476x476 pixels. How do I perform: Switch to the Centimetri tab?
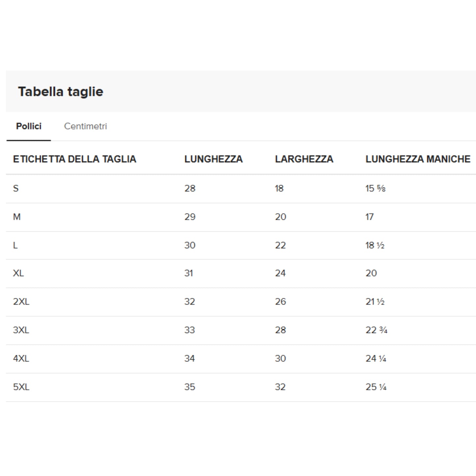coord(85,126)
